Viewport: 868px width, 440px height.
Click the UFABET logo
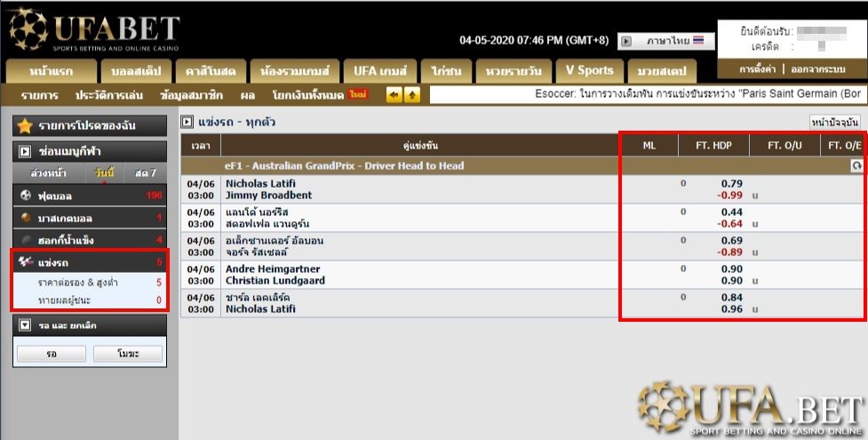coord(93,28)
